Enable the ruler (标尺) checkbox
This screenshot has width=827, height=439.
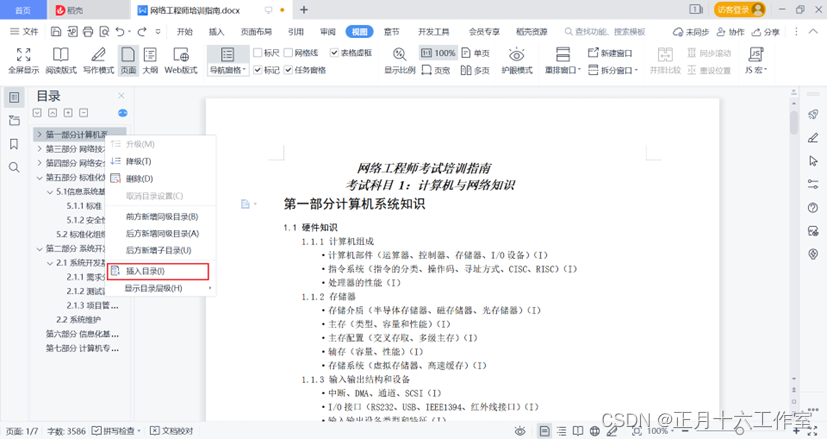point(259,52)
